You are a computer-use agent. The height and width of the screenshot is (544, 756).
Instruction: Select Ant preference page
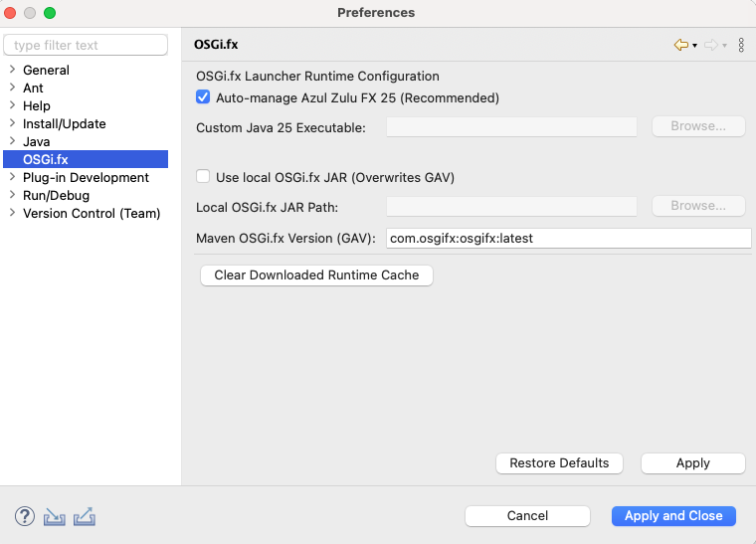pos(33,89)
